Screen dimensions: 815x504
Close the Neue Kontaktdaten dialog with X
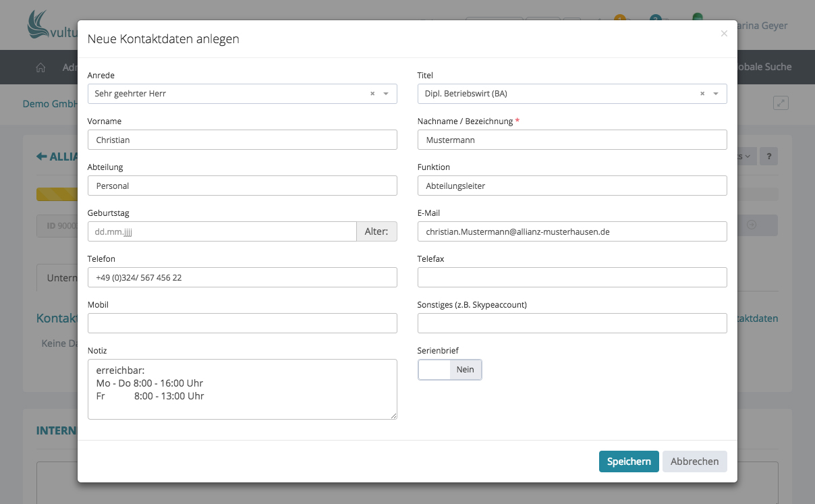(724, 34)
